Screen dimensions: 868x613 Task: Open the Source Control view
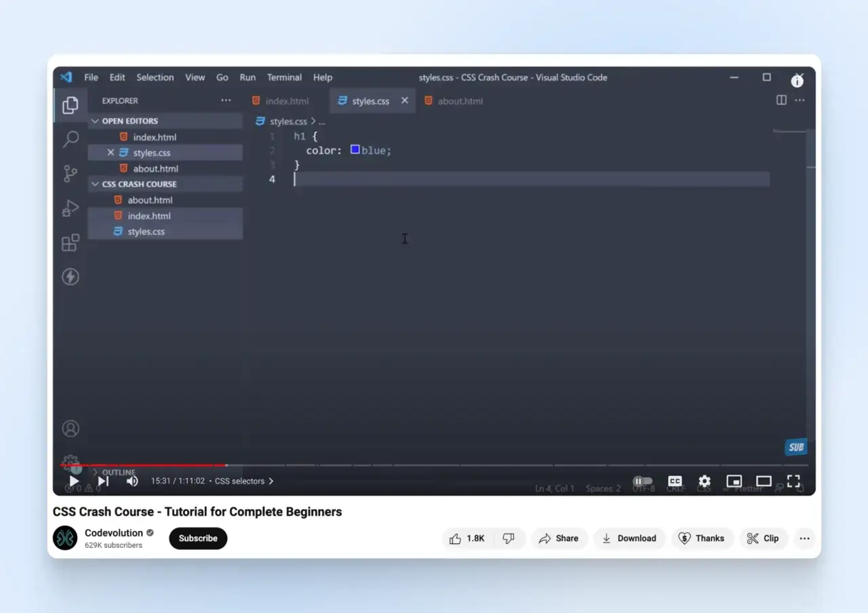click(70, 174)
